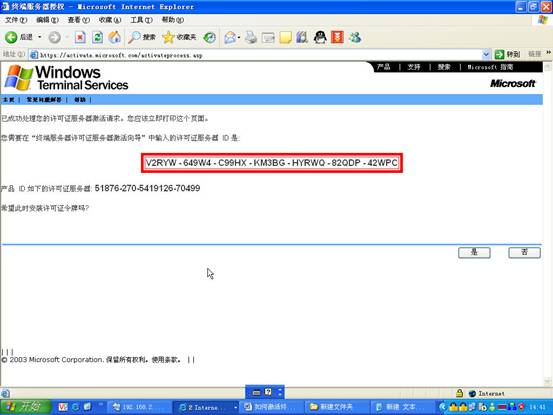Click the Internet zone status indicator
553x415 pixels.
point(487,393)
